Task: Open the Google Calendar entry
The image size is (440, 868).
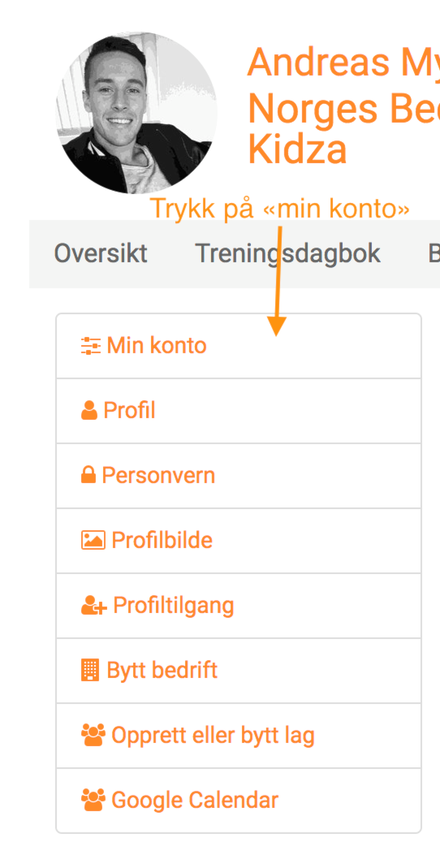Action: 239,800
